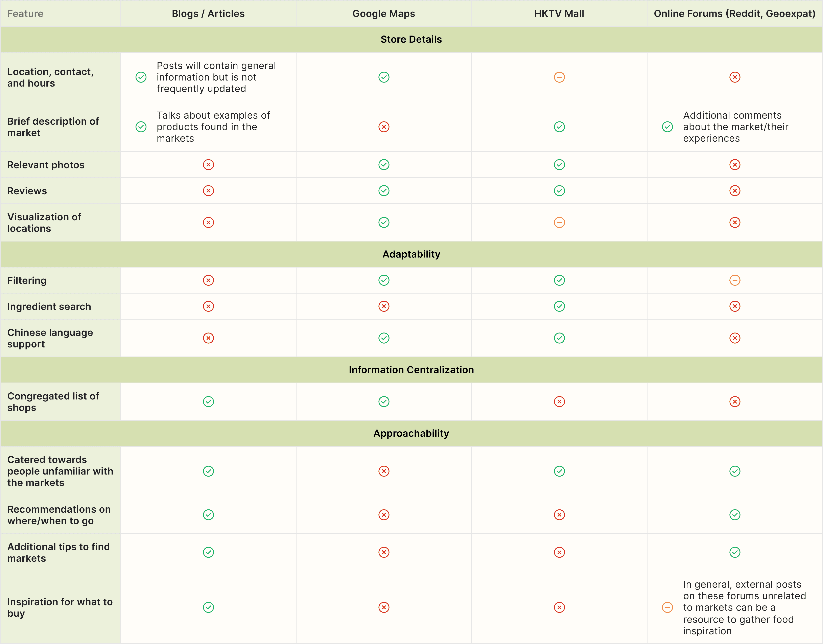Click the note 'Talks about examples of products found'

pos(213,127)
